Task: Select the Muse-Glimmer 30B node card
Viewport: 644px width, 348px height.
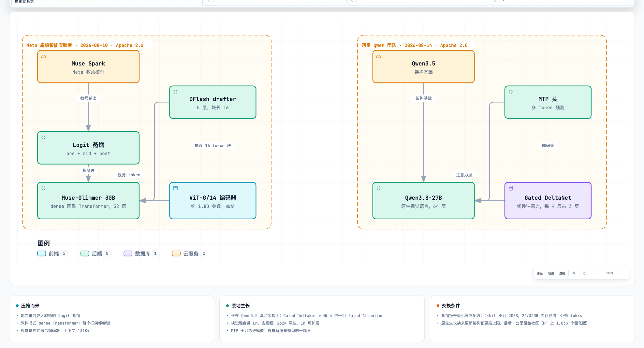Action: point(88,201)
